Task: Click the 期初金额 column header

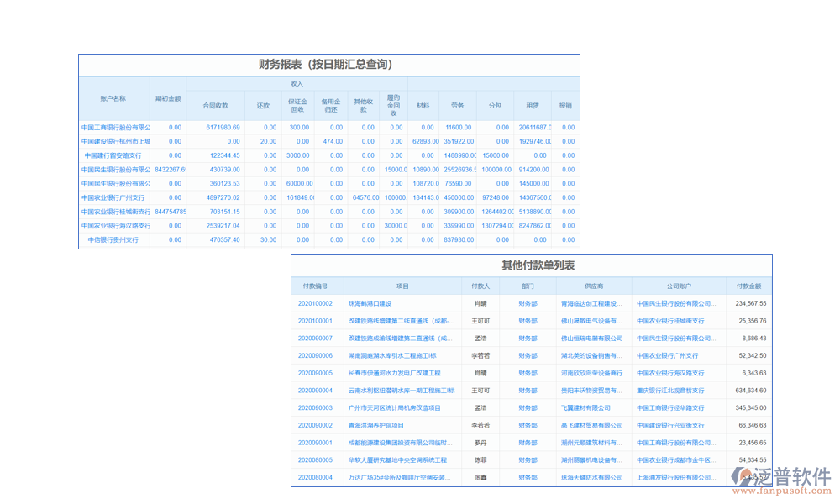Action: pos(168,97)
